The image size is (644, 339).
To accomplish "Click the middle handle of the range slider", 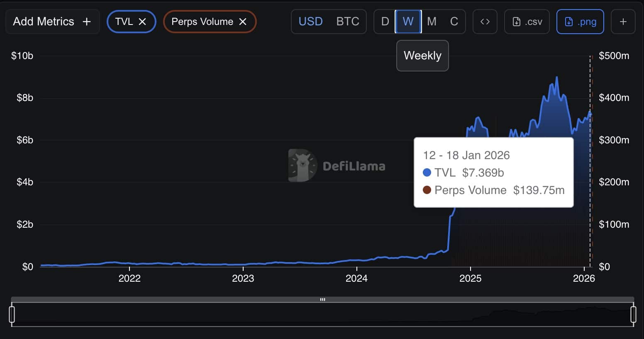I will pyautogui.click(x=322, y=299).
